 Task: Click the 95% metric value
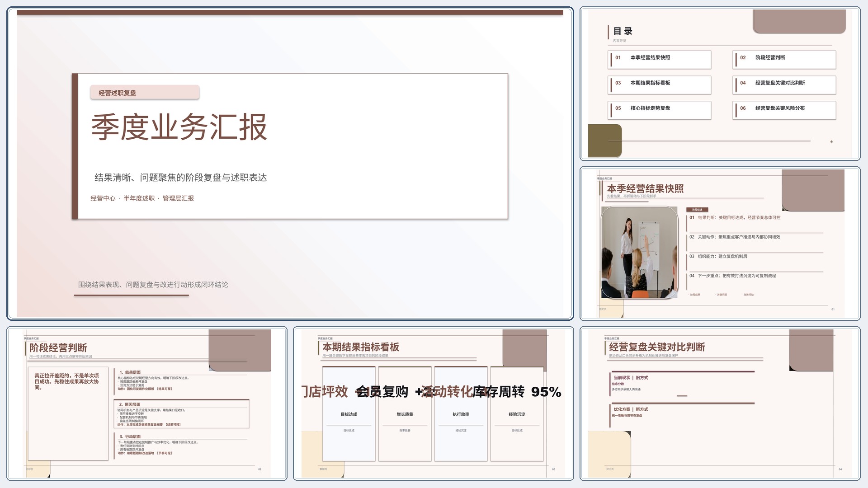[546, 392]
